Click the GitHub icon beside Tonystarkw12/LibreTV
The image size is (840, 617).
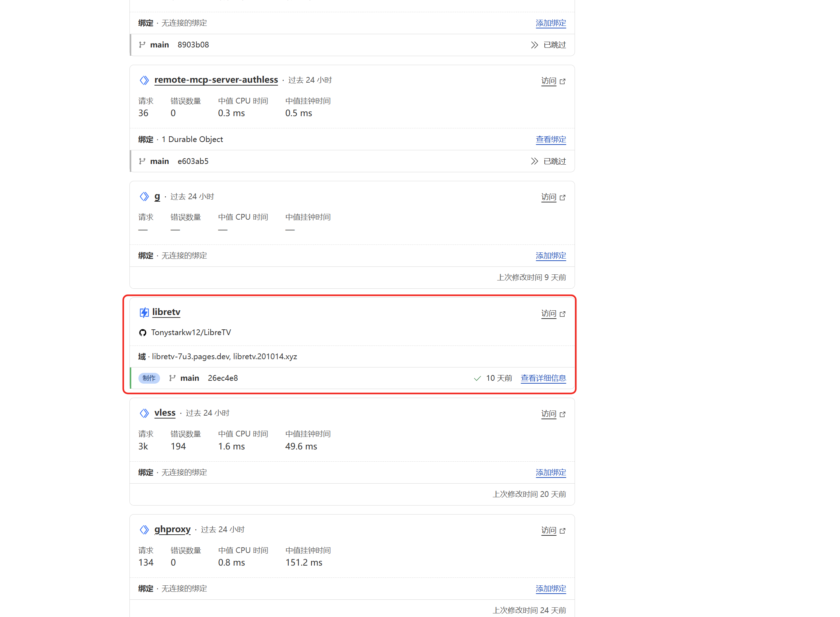[x=143, y=332]
